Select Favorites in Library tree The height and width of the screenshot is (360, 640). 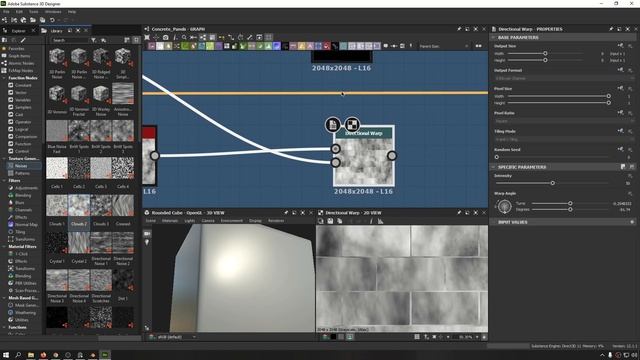[16, 49]
